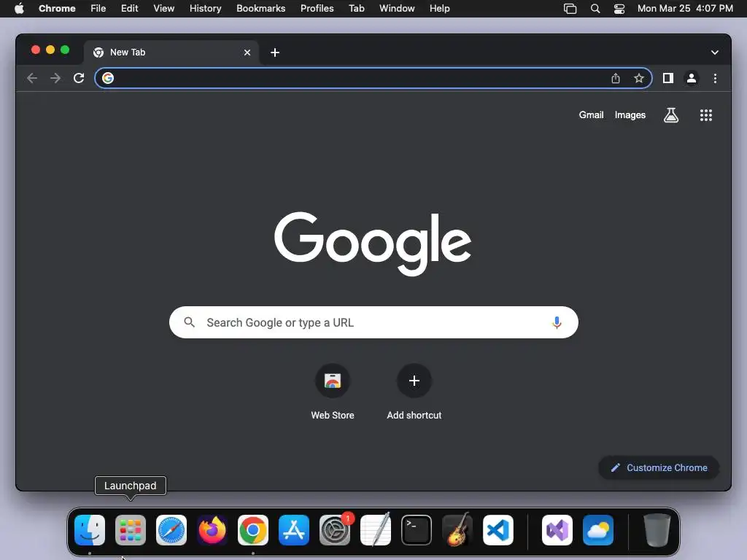The image size is (747, 560).
Task: Launch GarageBand from the Dock
Action: click(457, 530)
